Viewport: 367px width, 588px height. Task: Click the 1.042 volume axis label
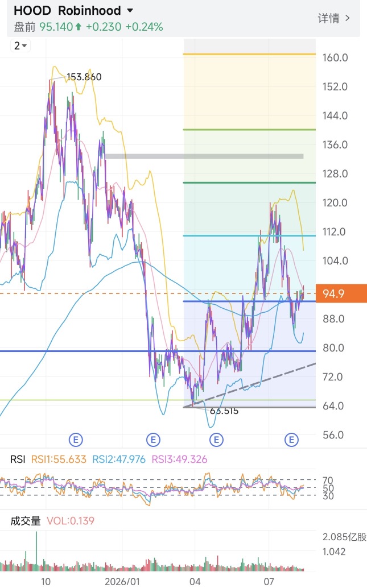pos(334,552)
